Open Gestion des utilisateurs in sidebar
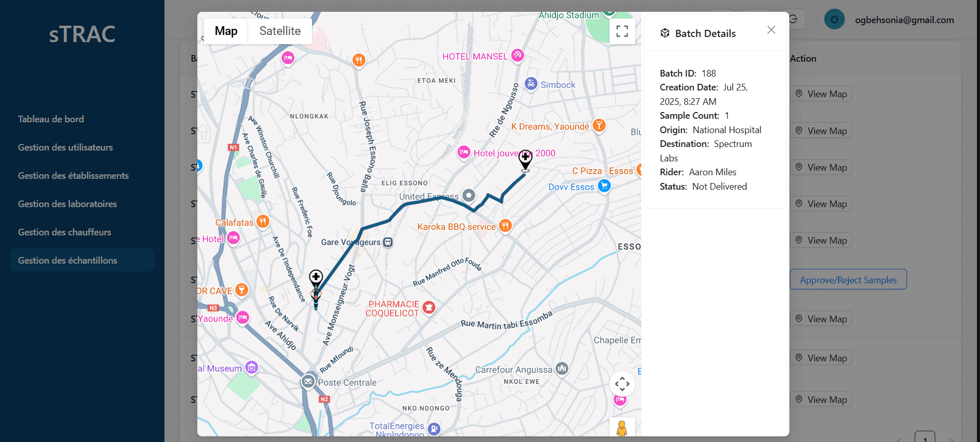The height and width of the screenshot is (442, 980). coord(65,148)
